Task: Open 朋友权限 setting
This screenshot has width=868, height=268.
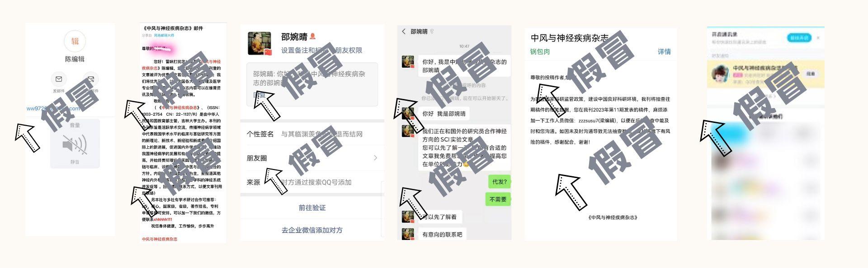Action: pos(349,50)
